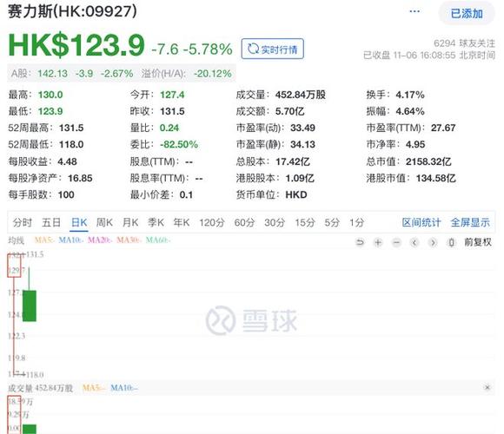Image resolution: width=504 pixels, height=434 pixels.
Task: Select the 周K chart tab
Action: coord(104,222)
